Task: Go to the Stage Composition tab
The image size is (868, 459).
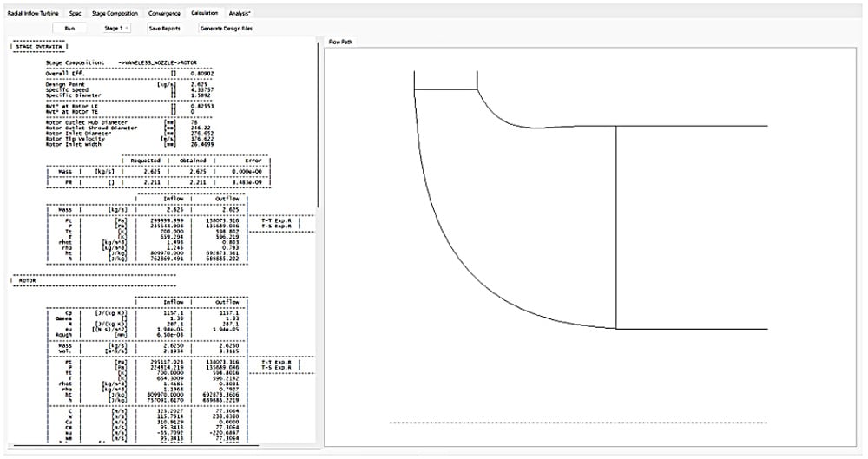Action: (x=115, y=13)
